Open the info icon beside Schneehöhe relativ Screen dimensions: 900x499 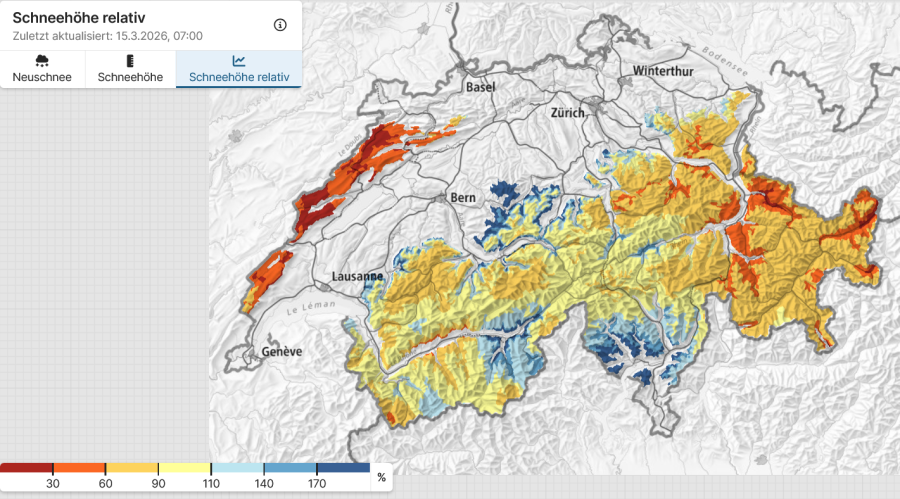(x=280, y=25)
